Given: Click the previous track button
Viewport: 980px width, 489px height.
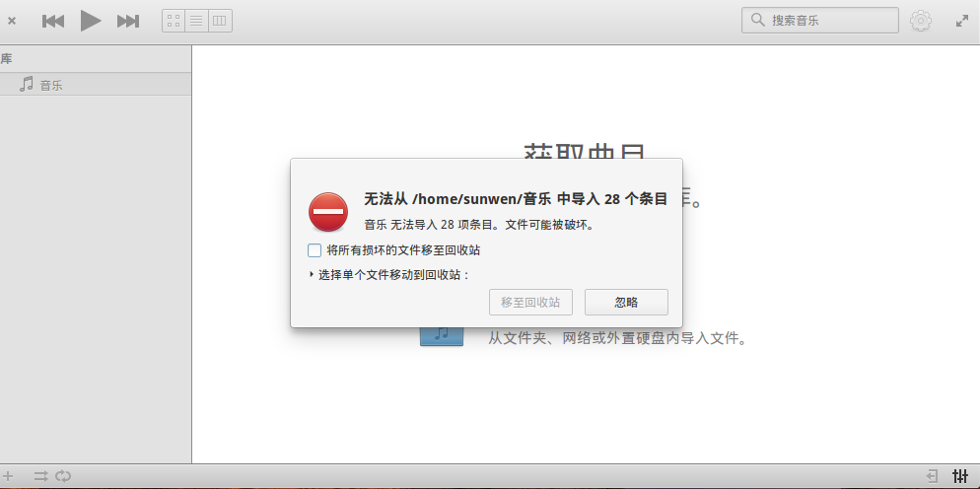Looking at the screenshot, I should [x=53, y=21].
